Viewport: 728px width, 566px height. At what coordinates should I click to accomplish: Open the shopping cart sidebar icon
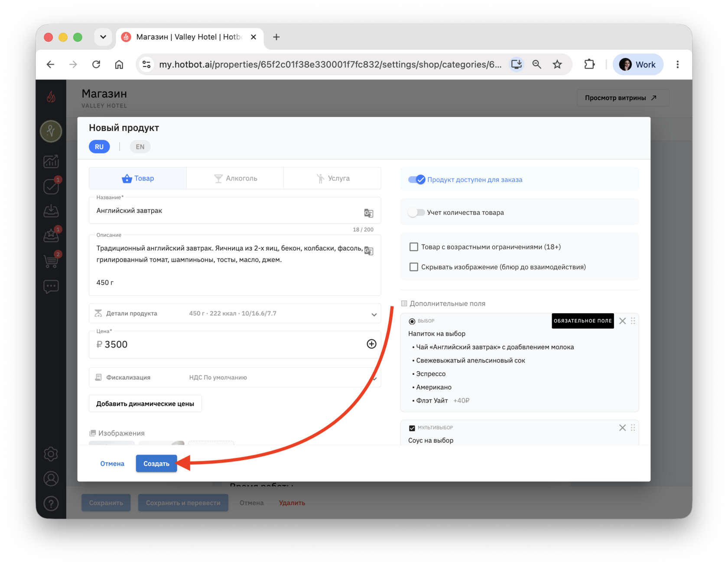pos(51,261)
